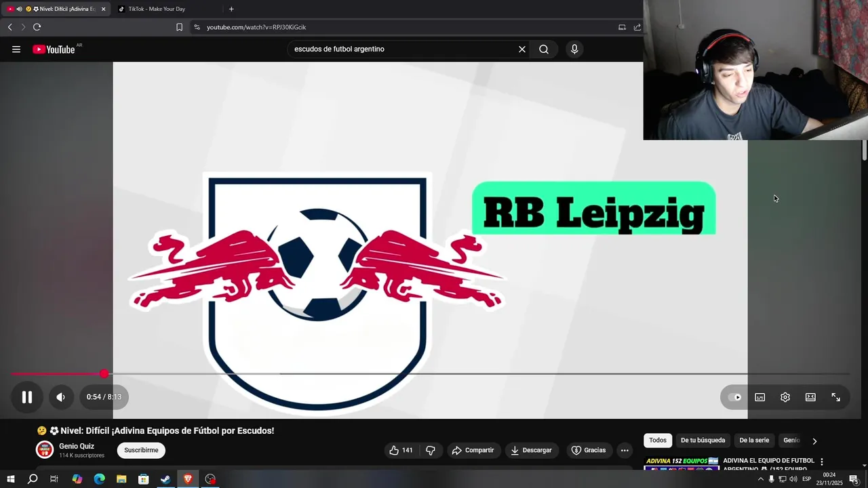Open the volume control in system tray

793,479
